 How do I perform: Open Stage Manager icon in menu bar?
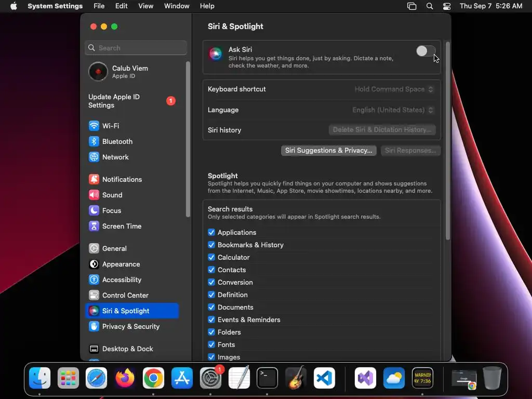click(411, 6)
